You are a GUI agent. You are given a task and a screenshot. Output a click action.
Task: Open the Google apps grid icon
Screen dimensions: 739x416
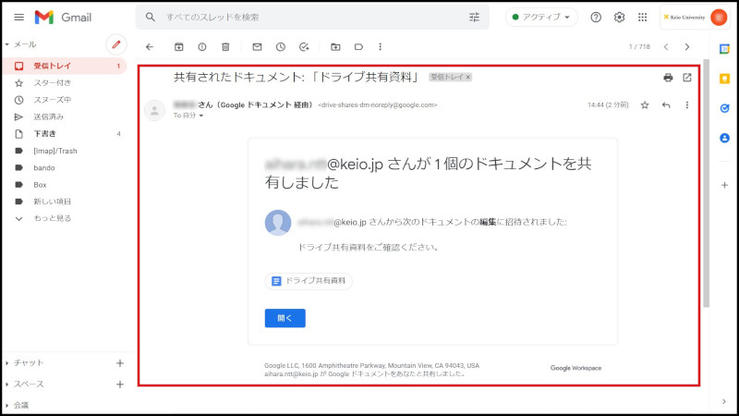642,17
